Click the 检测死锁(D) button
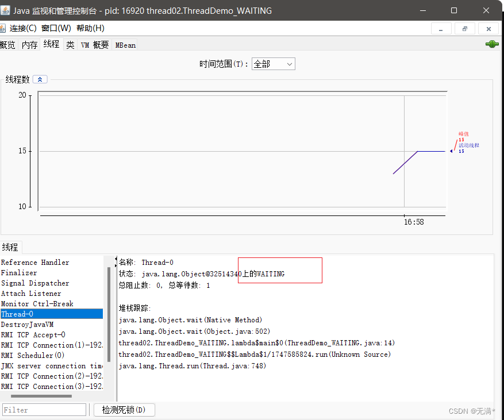 coord(124,410)
